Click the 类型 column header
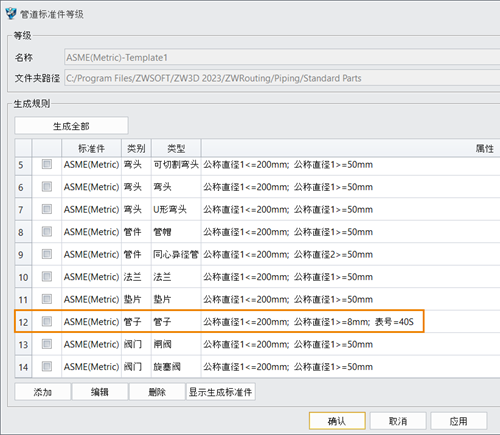 tap(176, 148)
